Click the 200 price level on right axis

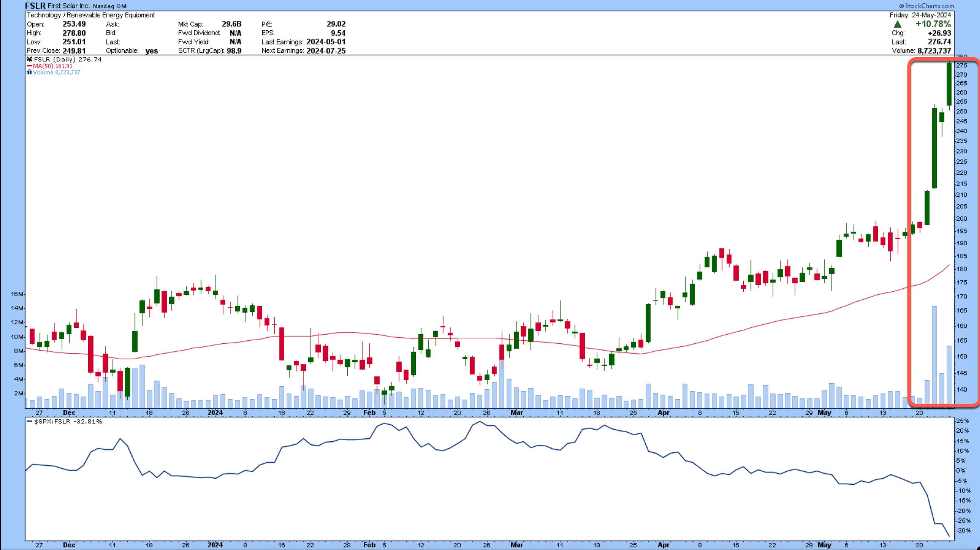click(961, 219)
